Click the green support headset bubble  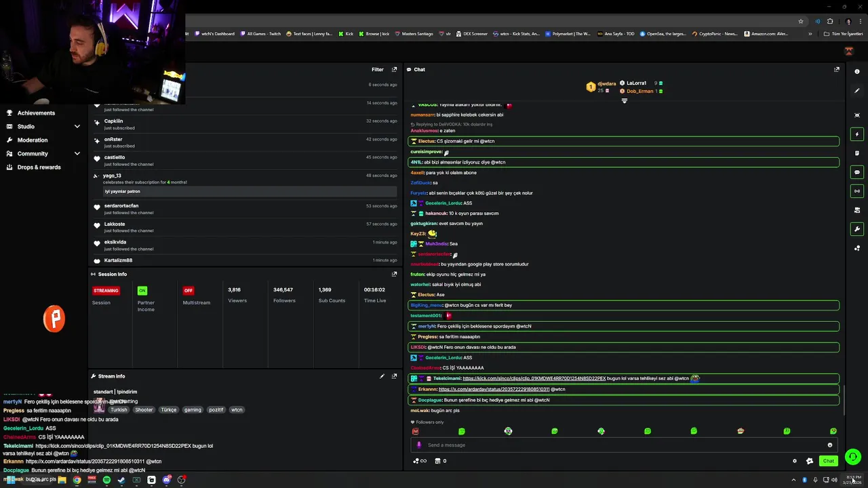853,457
